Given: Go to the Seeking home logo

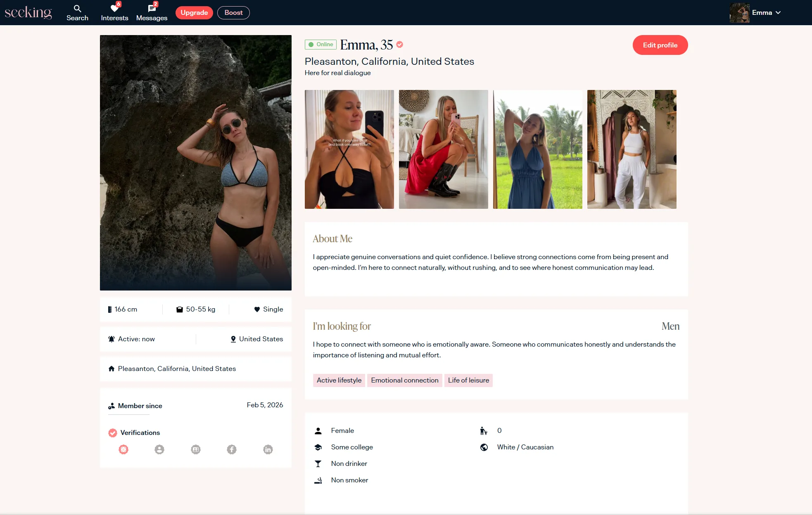Looking at the screenshot, I should [x=28, y=12].
